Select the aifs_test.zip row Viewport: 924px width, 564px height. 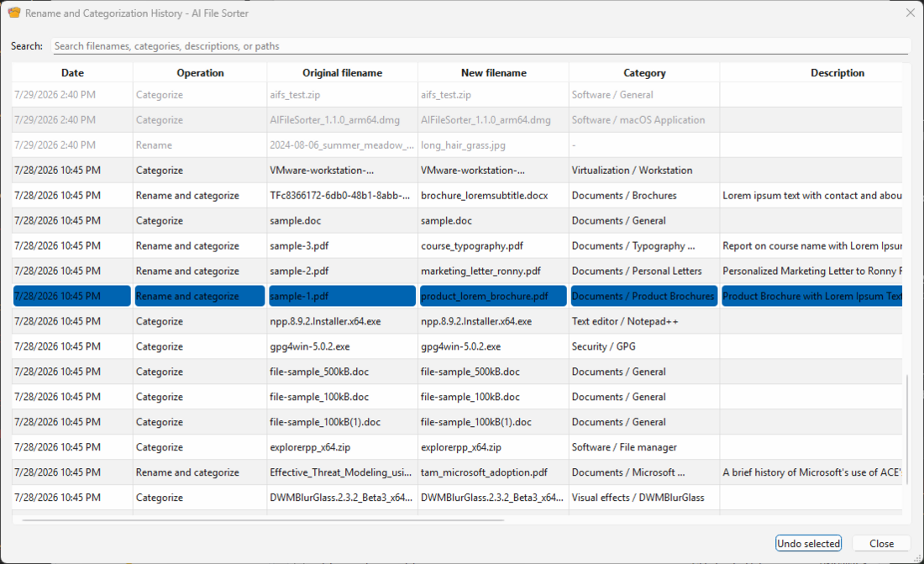457,94
